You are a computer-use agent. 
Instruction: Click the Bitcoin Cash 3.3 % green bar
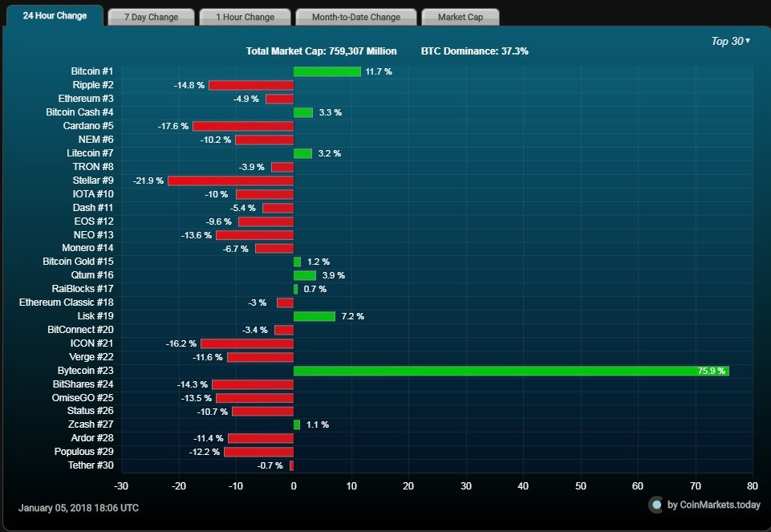(x=303, y=112)
